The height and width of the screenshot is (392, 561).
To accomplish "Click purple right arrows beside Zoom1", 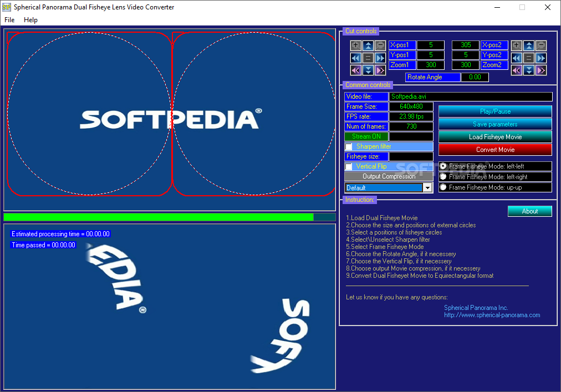I will (x=380, y=70).
